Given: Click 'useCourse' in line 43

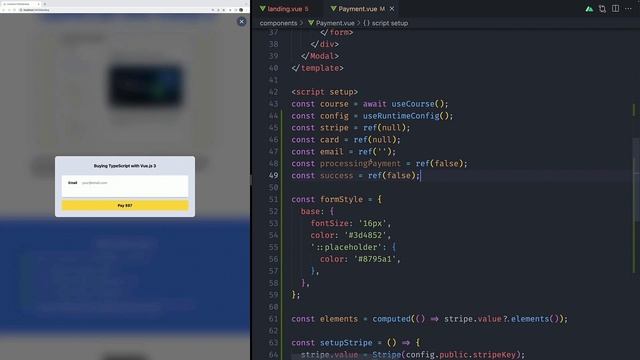Looking at the screenshot, I should (413, 104).
